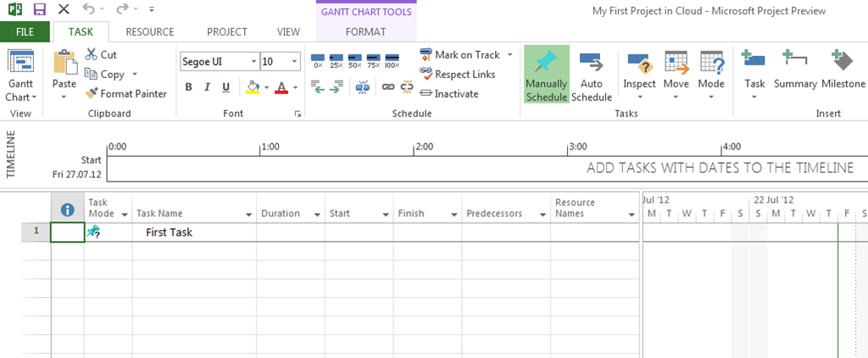Toggle Bold font formatting
Image resolution: width=868 pixels, height=358 pixels.
[x=188, y=87]
